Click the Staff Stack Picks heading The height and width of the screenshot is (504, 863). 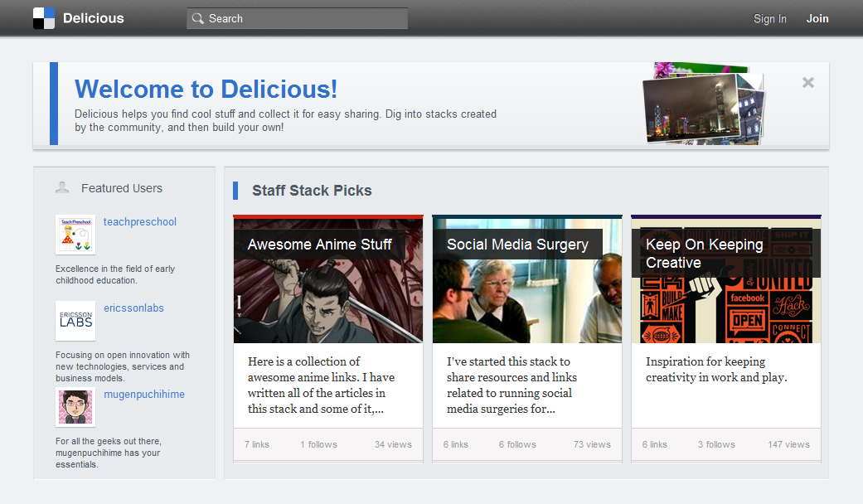pyautogui.click(x=312, y=191)
